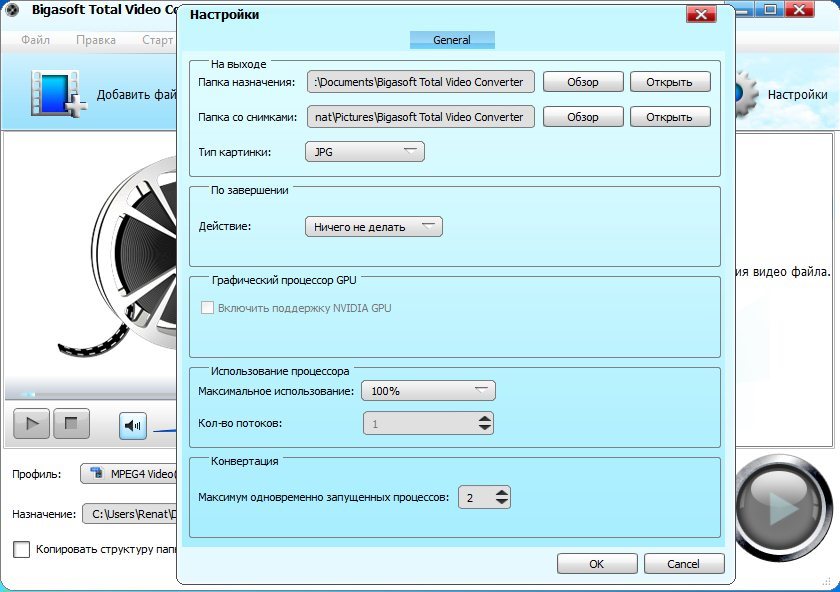Viewport: 840px width, 592px height.
Task: Close the Настройки dialog
Action: [x=701, y=14]
